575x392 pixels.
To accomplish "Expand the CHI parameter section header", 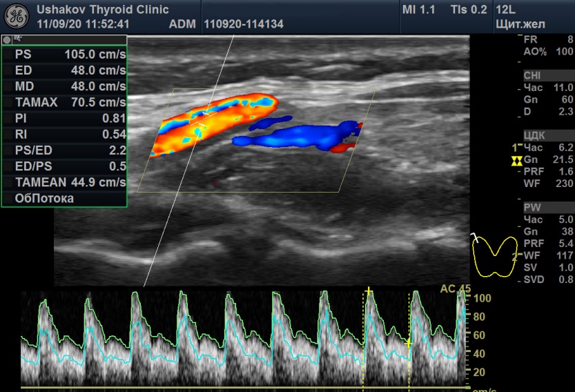I will 532,75.
